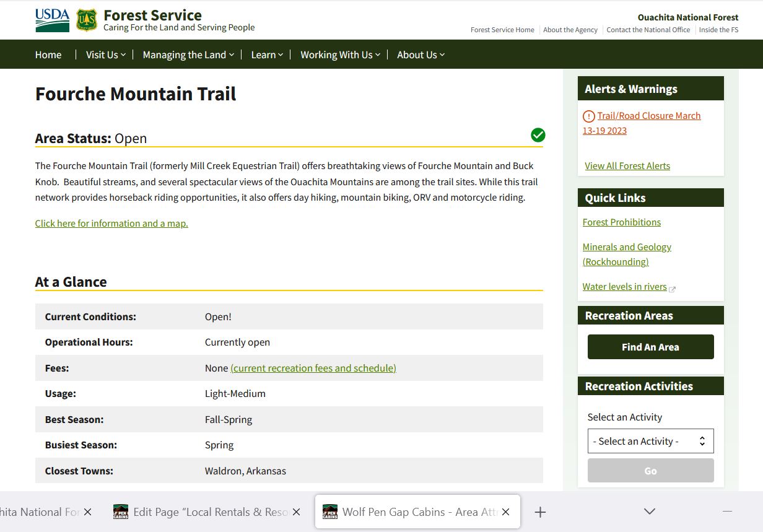Click View All Forest Alerts
This screenshot has width=763, height=532.
tap(627, 165)
